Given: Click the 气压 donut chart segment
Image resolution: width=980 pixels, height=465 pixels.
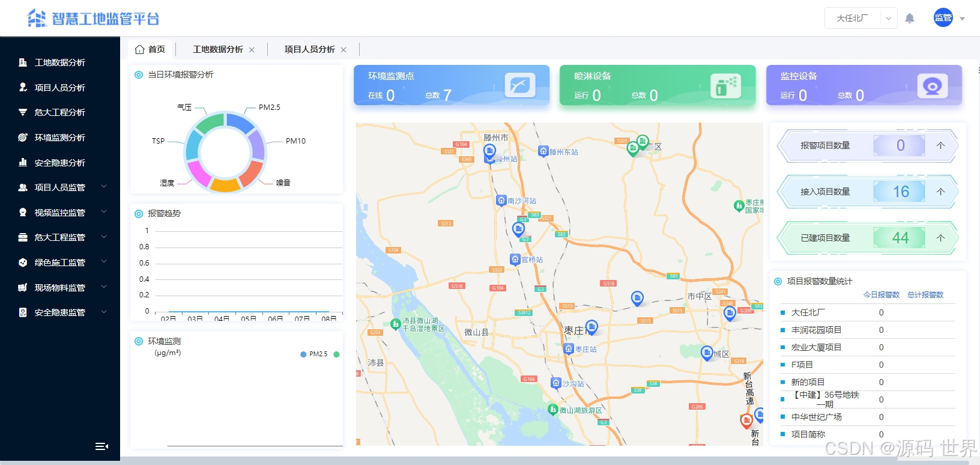Looking at the screenshot, I should tap(210, 124).
